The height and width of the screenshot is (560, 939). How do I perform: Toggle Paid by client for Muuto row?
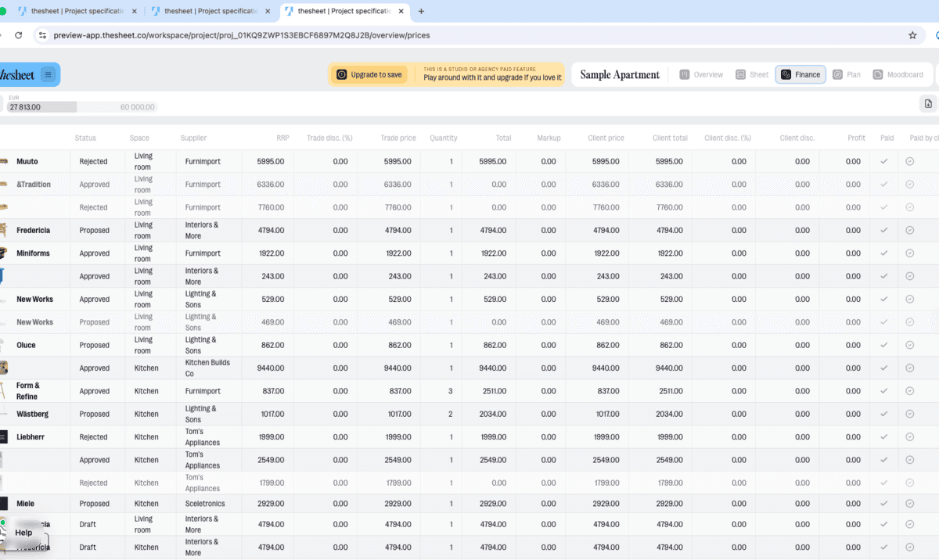tap(910, 162)
